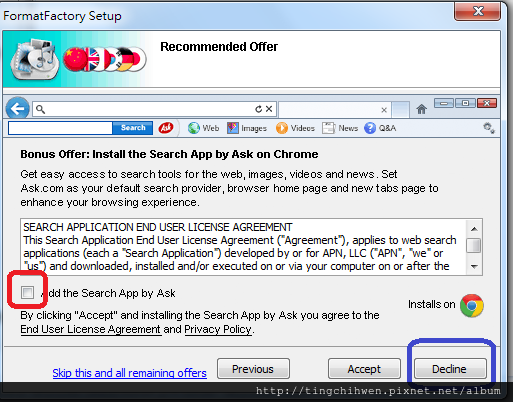
Task: Click the refresh icon in address bar
Action: point(258,109)
